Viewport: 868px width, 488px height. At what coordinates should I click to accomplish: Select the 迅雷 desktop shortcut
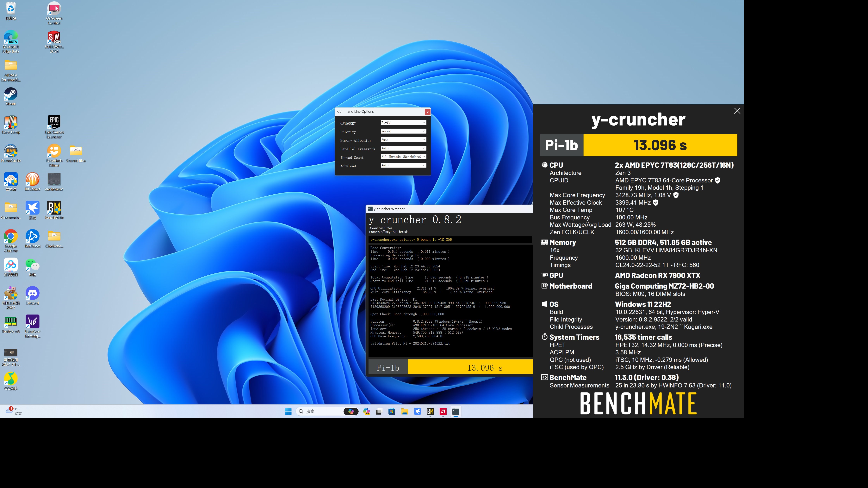(x=32, y=210)
